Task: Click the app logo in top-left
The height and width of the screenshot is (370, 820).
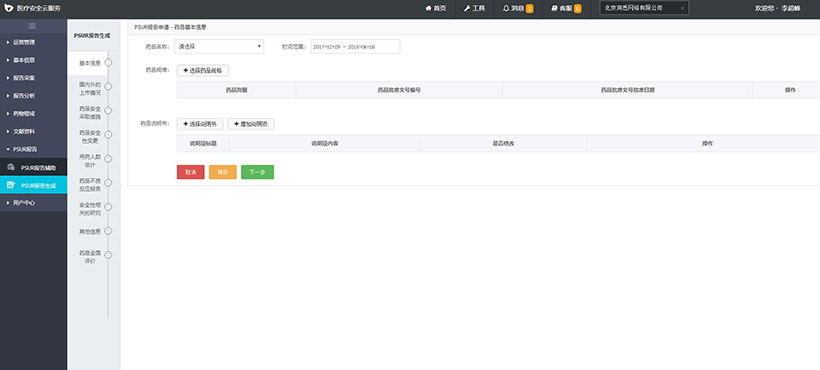Action: [8, 8]
